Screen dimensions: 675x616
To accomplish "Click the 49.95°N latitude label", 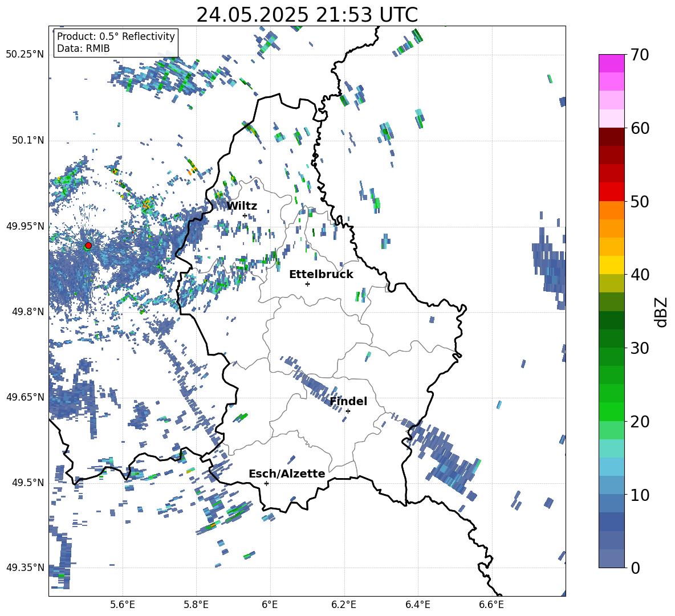I will 25,226.
